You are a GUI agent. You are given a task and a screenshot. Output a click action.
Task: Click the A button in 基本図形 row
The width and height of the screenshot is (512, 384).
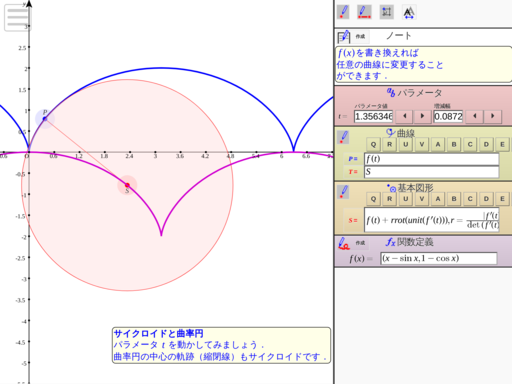(438, 199)
